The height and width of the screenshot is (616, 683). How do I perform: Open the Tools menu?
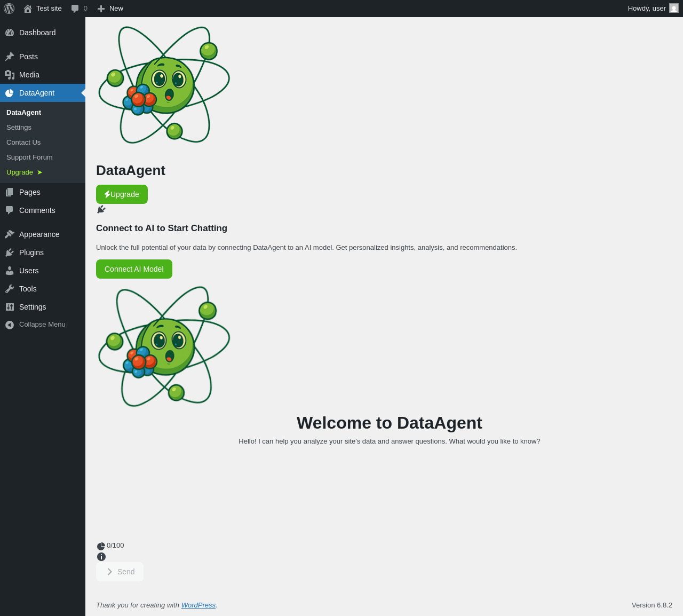click(43, 289)
